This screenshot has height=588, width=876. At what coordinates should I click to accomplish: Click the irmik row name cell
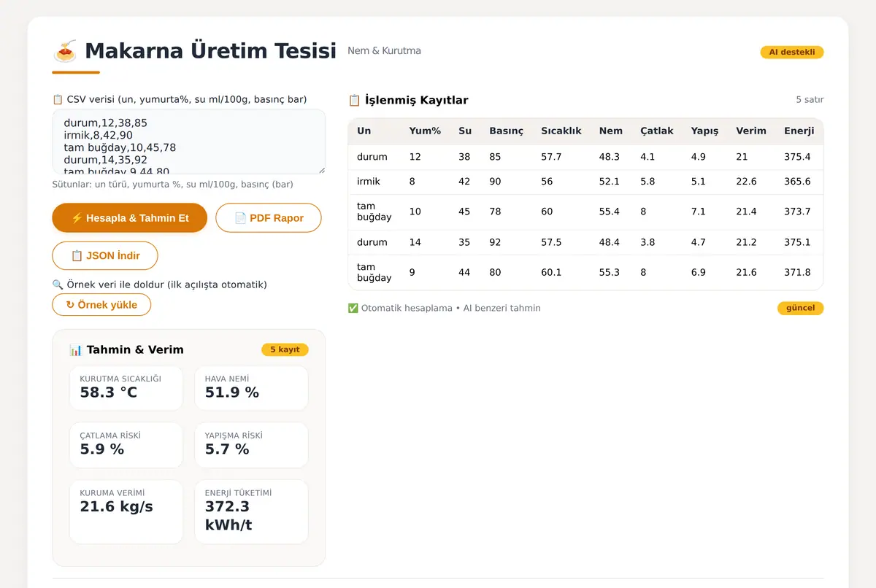[x=369, y=182]
